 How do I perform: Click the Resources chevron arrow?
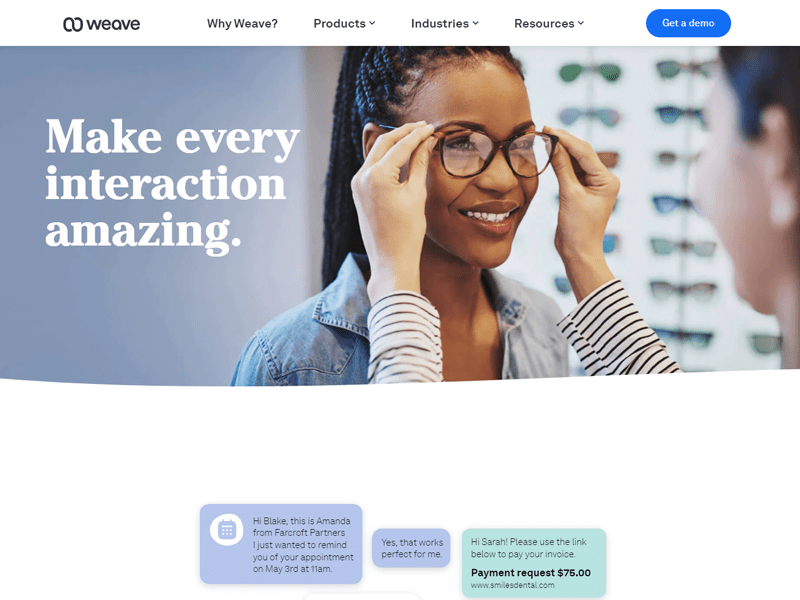coord(581,23)
